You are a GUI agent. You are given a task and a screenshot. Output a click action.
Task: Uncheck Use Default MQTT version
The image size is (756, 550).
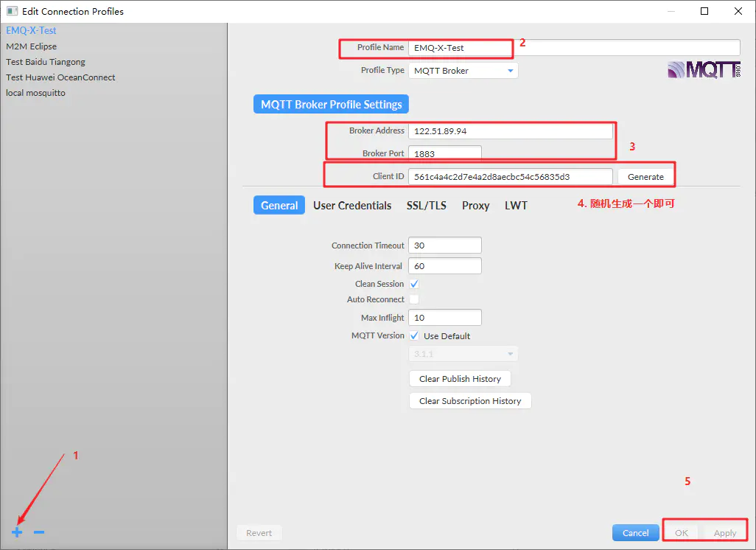click(414, 336)
